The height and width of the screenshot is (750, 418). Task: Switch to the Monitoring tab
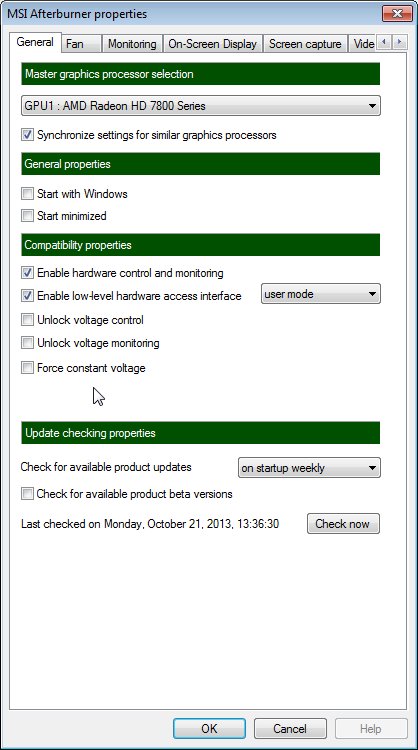click(x=132, y=44)
